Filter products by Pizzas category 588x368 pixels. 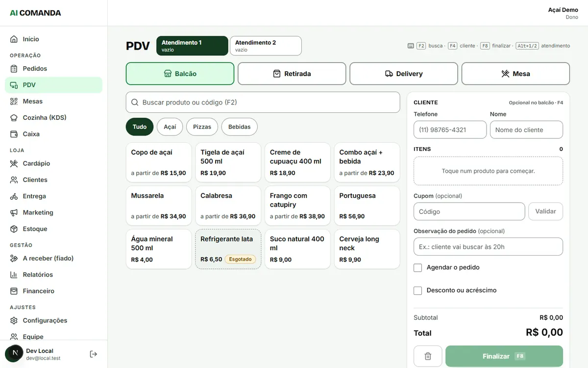pyautogui.click(x=202, y=127)
